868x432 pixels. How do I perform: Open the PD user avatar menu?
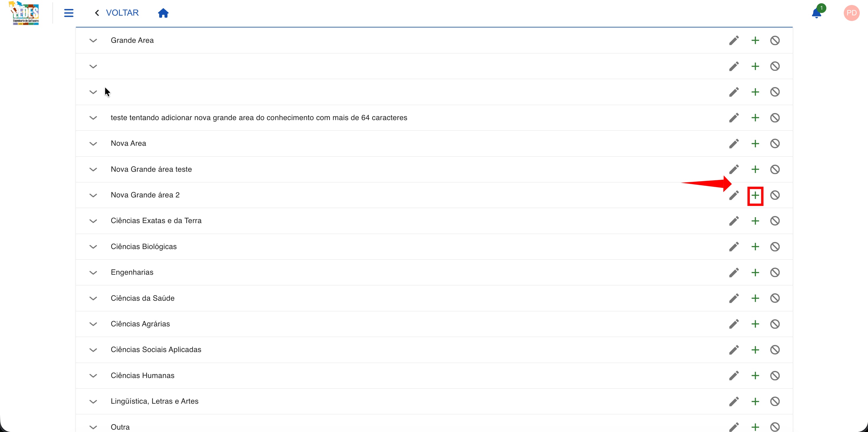click(x=851, y=13)
